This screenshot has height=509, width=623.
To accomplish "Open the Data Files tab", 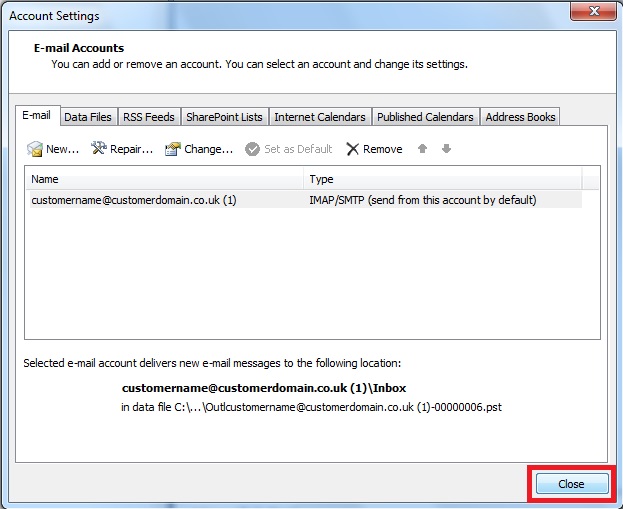I will pyautogui.click(x=88, y=117).
